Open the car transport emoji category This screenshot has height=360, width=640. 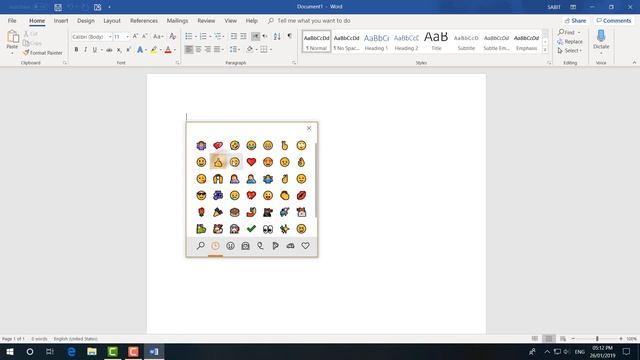click(290, 246)
